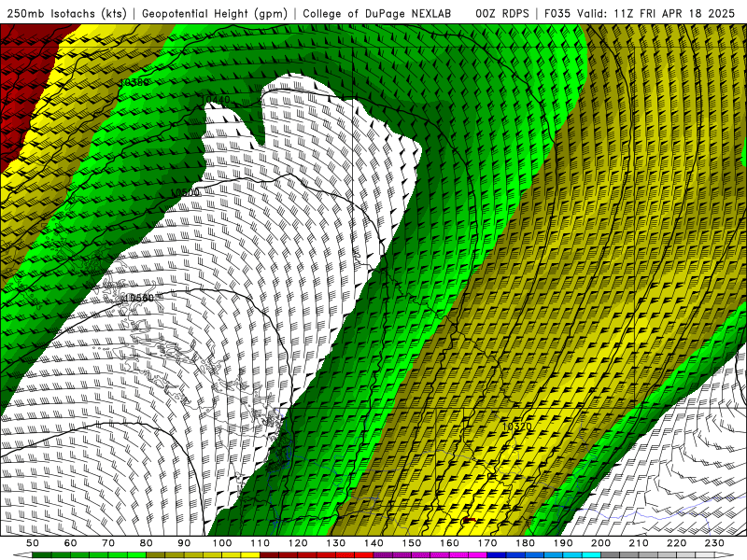This screenshot has height=560, width=747.
Task: Pick the magenta swatch in the color bar
Action: (477, 555)
